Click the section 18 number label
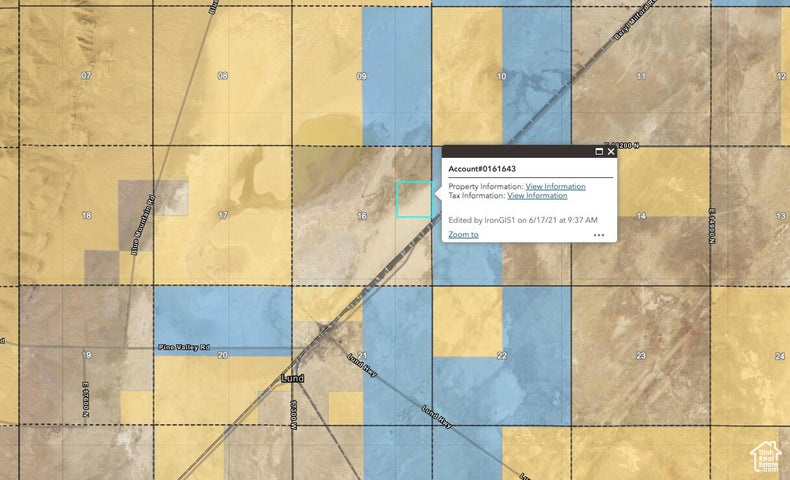 click(86, 216)
